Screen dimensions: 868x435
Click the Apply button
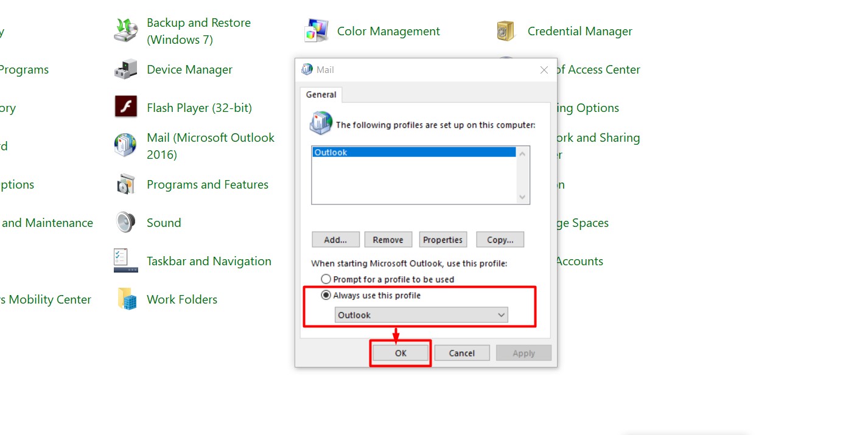(x=523, y=353)
